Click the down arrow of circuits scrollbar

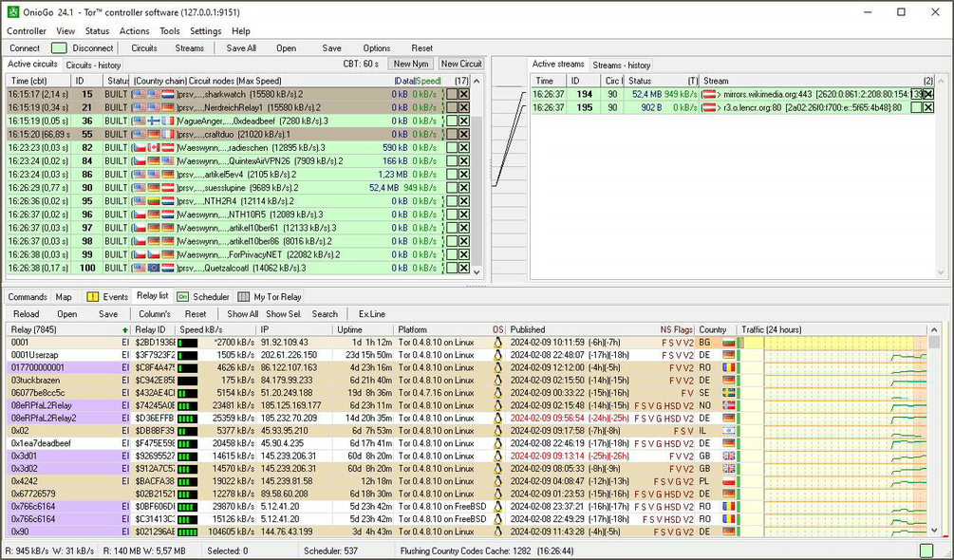tap(477, 272)
